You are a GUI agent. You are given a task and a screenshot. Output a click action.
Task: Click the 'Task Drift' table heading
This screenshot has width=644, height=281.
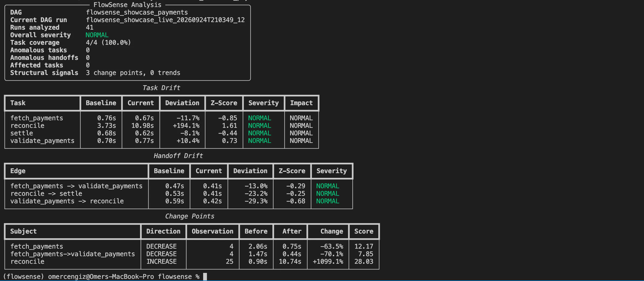click(161, 88)
